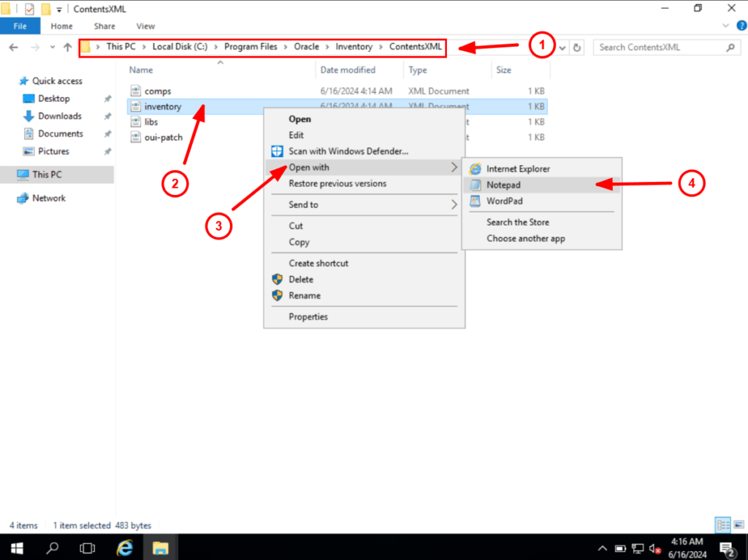This screenshot has width=748, height=560.
Task: Open the Windows Start menu
Action: pyautogui.click(x=18, y=548)
